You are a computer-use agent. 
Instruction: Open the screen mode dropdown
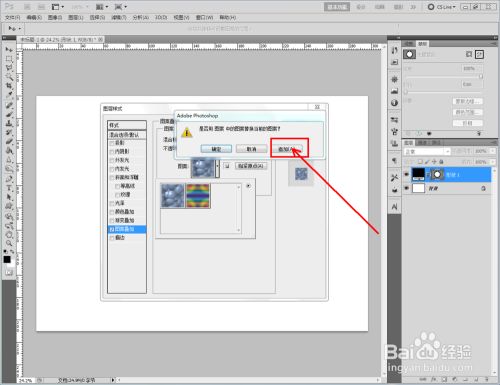click(121, 7)
